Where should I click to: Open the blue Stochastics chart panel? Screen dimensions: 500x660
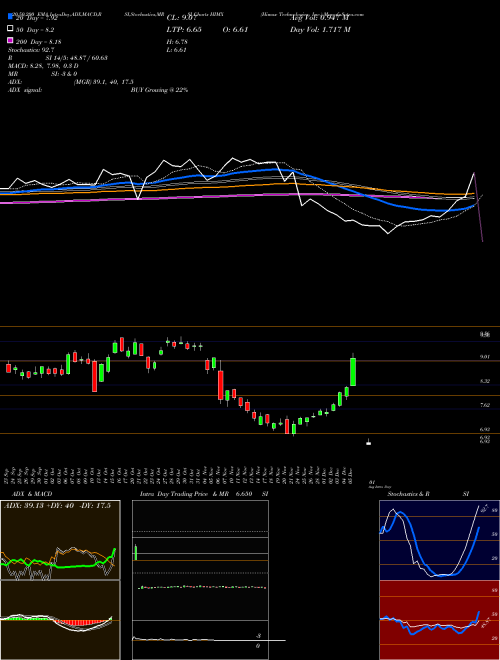click(x=439, y=540)
